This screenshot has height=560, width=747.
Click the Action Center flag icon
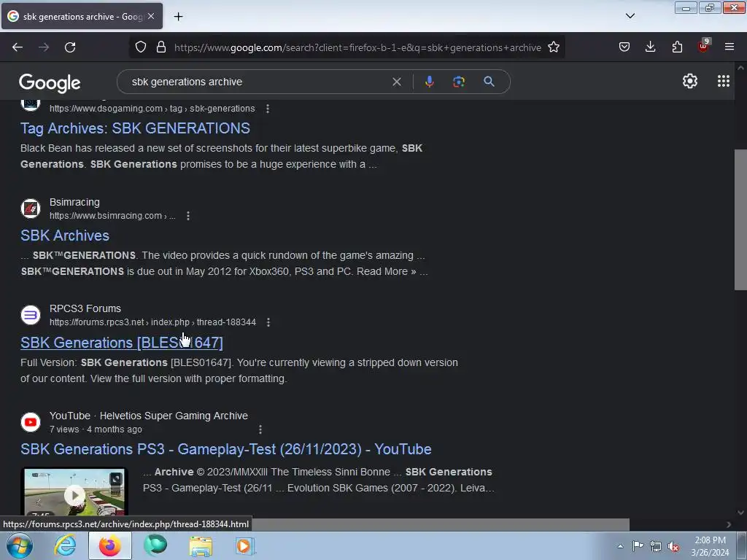tap(638, 546)
